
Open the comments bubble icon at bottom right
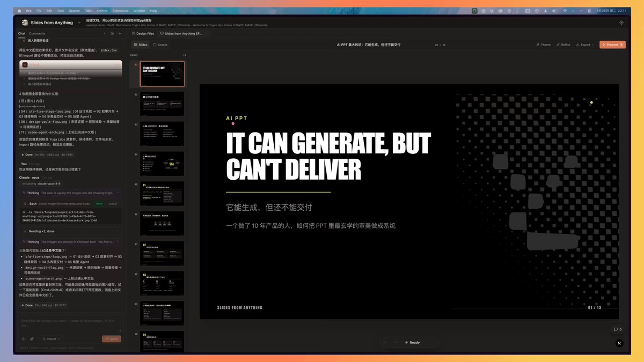[x=618, y=329]
